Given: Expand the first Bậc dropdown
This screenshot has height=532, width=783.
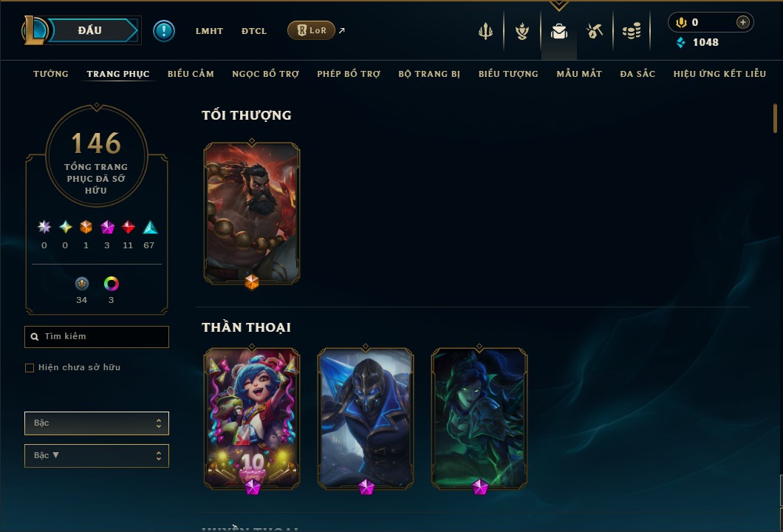Looking at the screenshot, I should click(x=96, y=423).
